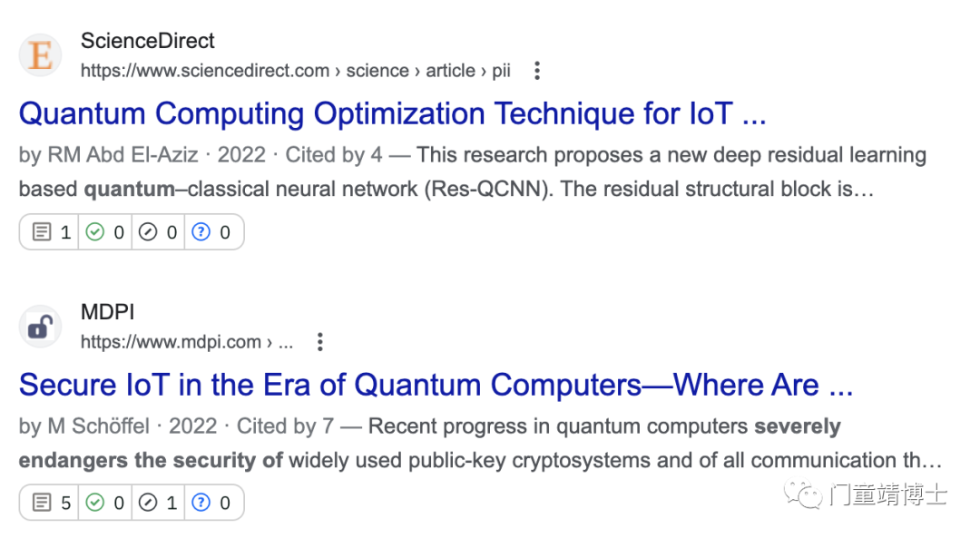This screenshot has height=538, width=980.
Task: Click the WeChat logo watermark
Action: (x=803, y=494)
